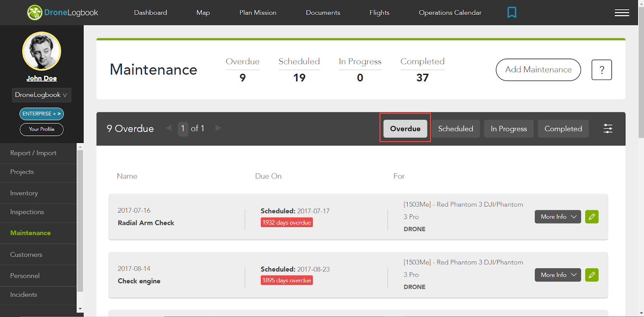This screenshot has width=644, height=317.
Task: Click the sidebar scrollbar down arrow
Action: click(80, 309)
